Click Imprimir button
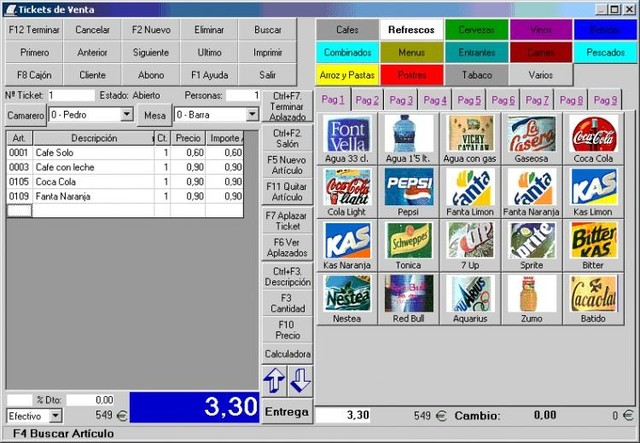The width and height of the screenshot is (640, 443). 267,52
